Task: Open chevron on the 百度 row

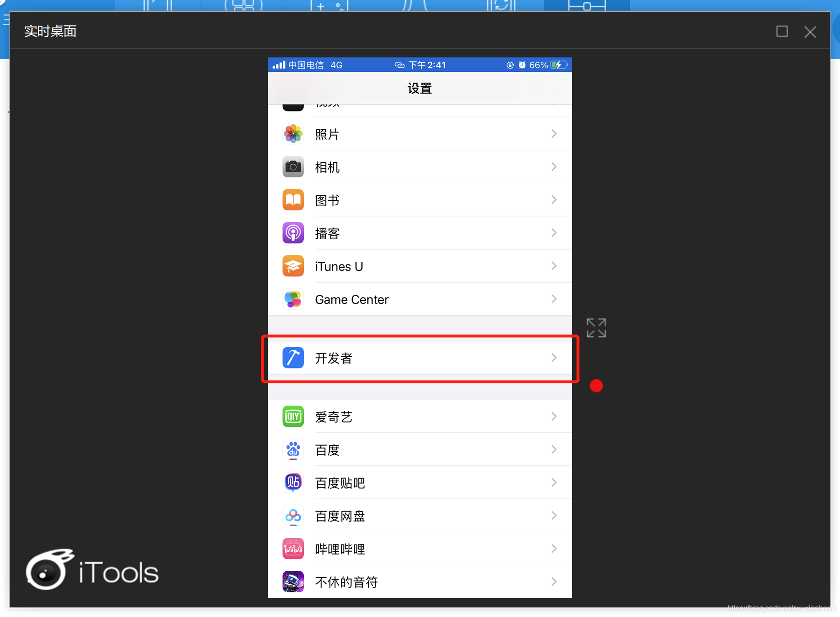Action: coord(554,450)
